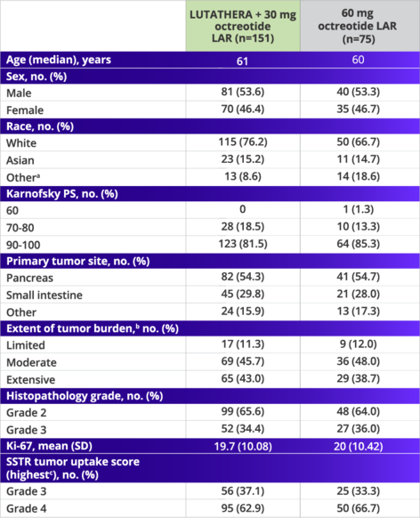Click the value 13 (17.3)
The height and width of the screenshot is (518, 420).
(359, 311)
